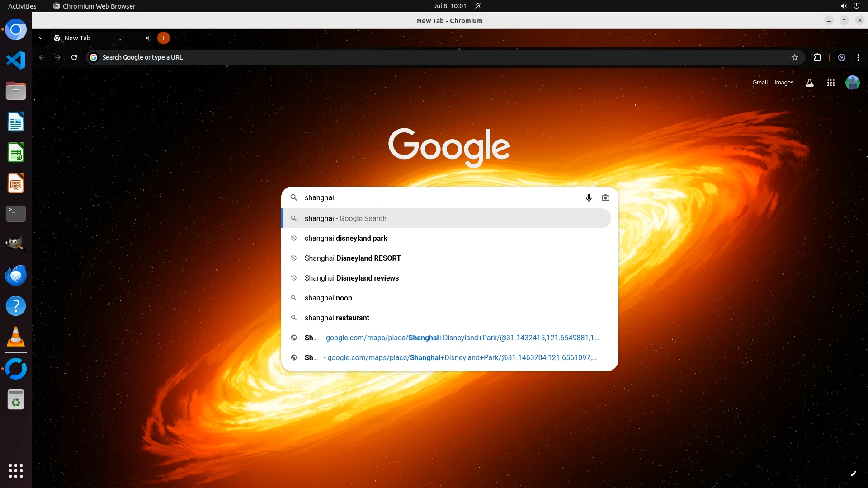The height and width of the screenshot is (488, 868).
Task: Choose 'shanghai disneyland park' suggestion
Action: point(346,238)
